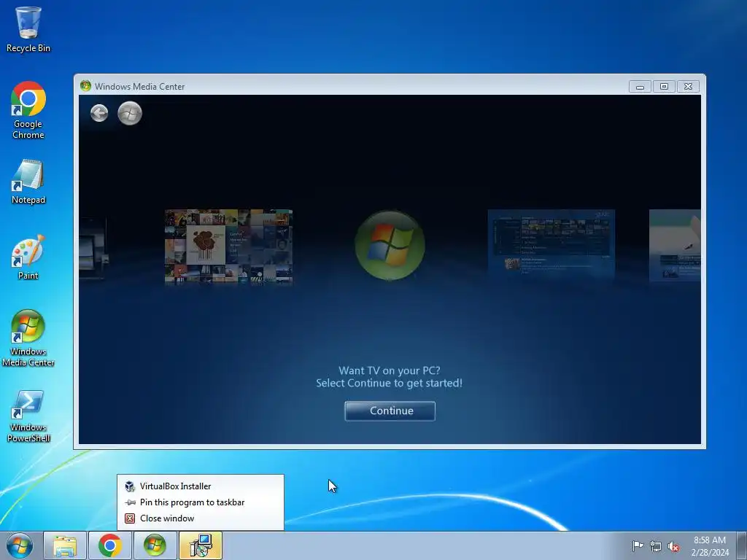
Task: Click Show desktop strip at taskbar end
Action: (x=742, y=545)
